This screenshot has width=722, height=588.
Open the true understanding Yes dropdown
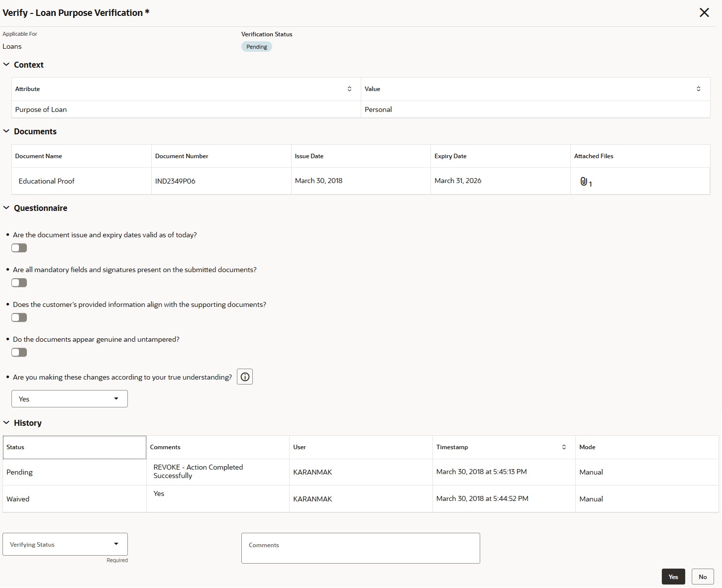70,399
